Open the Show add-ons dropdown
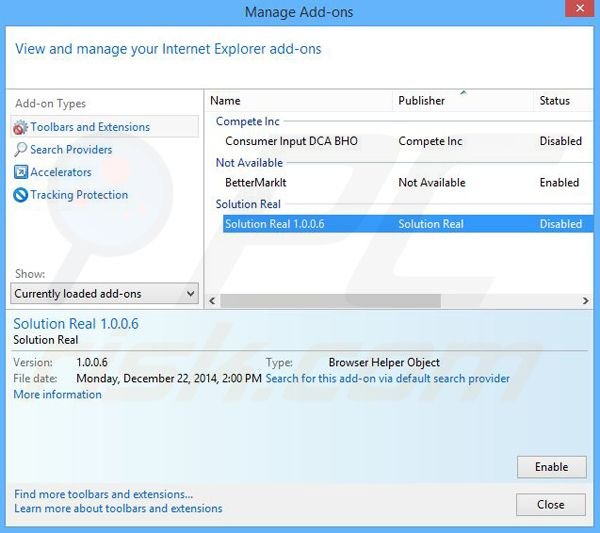 [x=105, y=294]
